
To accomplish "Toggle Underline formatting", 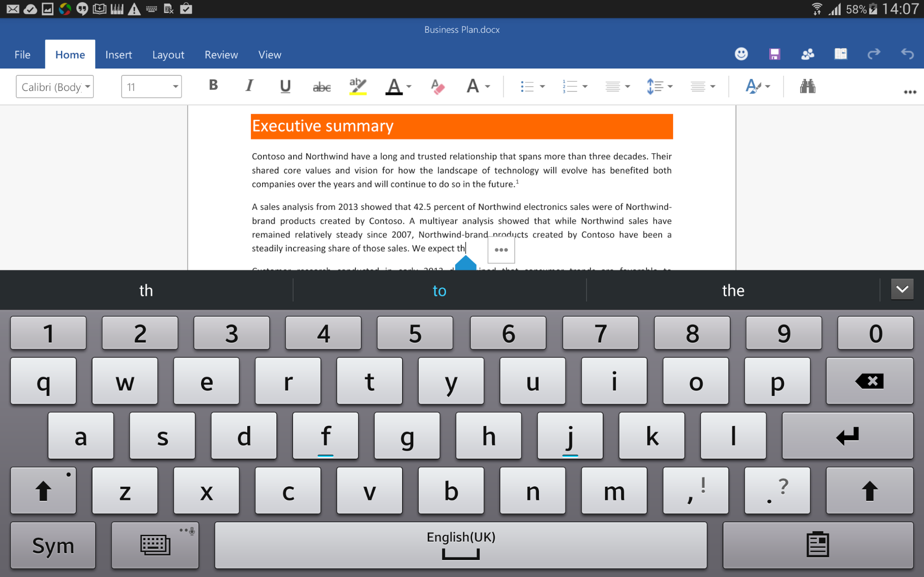I will click(285, 86).
